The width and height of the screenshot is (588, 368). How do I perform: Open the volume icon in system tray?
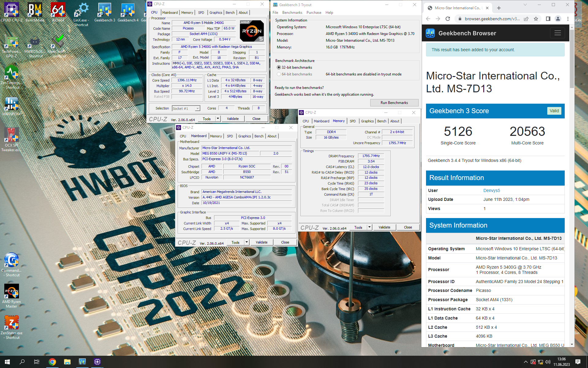pyautogui.click(x=548, y=362)
